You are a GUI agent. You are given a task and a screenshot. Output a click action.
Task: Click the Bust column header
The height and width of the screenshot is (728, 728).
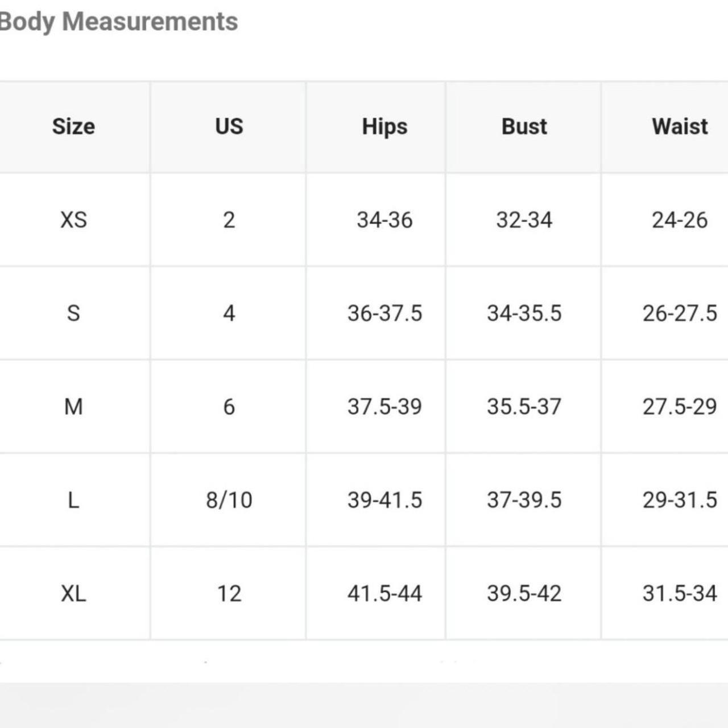524,126
